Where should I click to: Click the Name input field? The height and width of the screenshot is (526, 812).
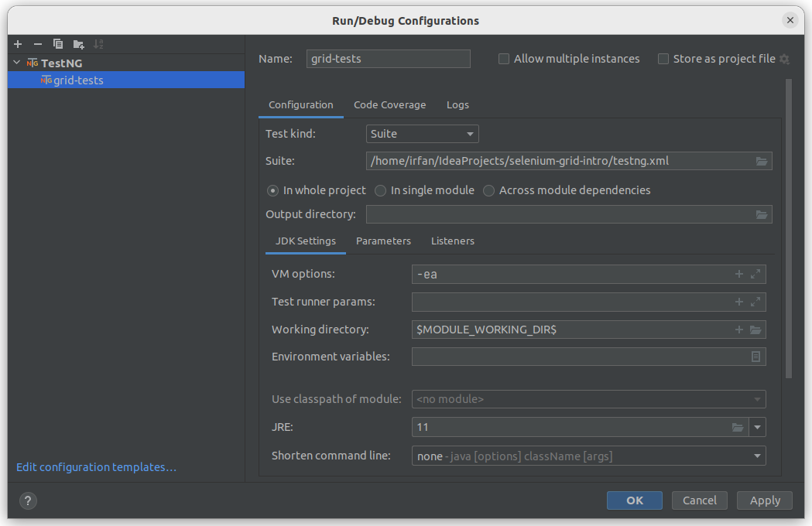pyautogui.click(x=389, y=59)
